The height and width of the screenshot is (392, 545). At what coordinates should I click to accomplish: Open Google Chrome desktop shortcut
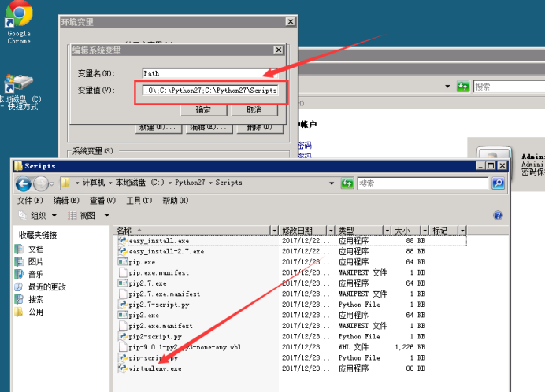[x=20, y=22]
